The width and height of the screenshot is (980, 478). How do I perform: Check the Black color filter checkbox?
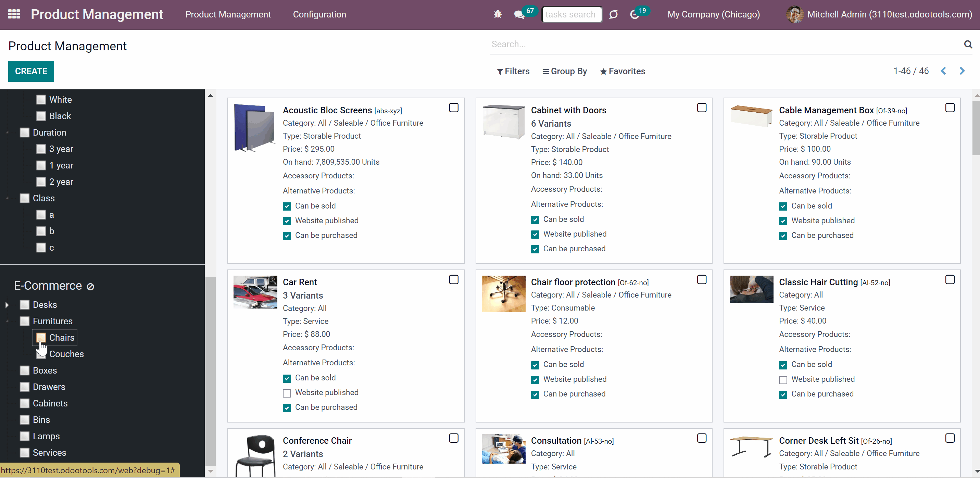coord(41,116)
